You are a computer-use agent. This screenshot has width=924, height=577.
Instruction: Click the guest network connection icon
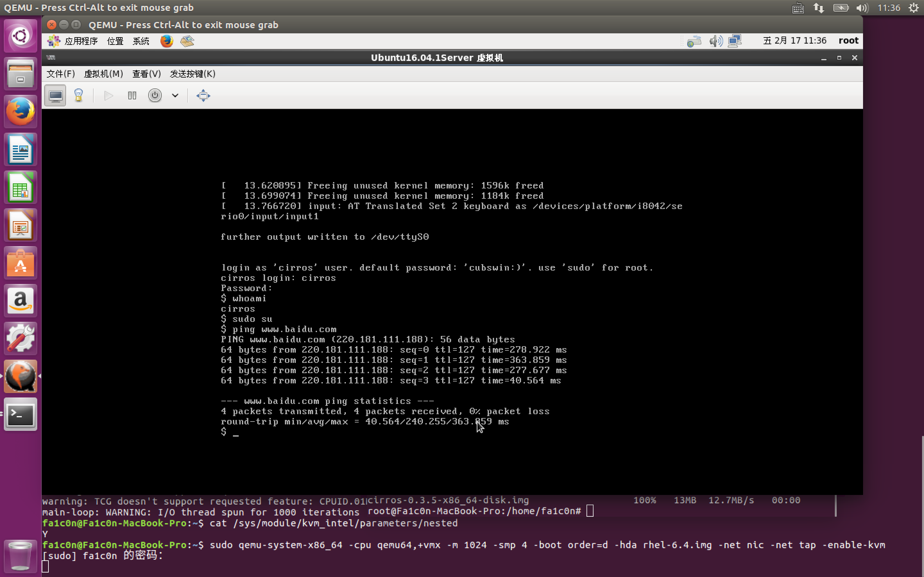735,41
